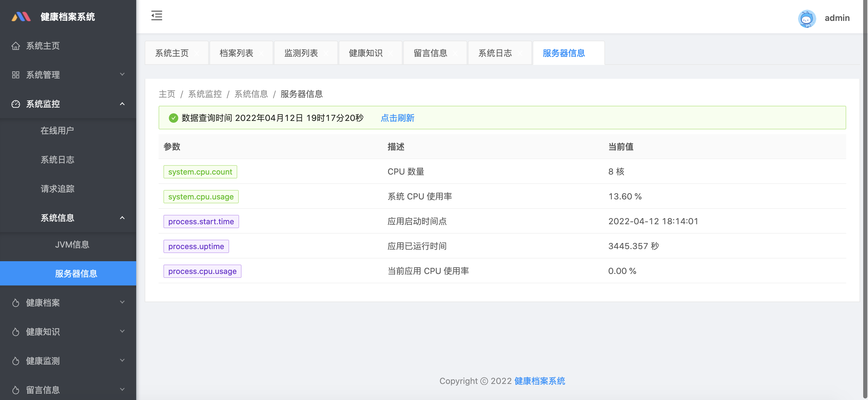The image size is (868, 400).
Task: Click 点击刷新 to refresh data
Action: [x=397, y=118]
